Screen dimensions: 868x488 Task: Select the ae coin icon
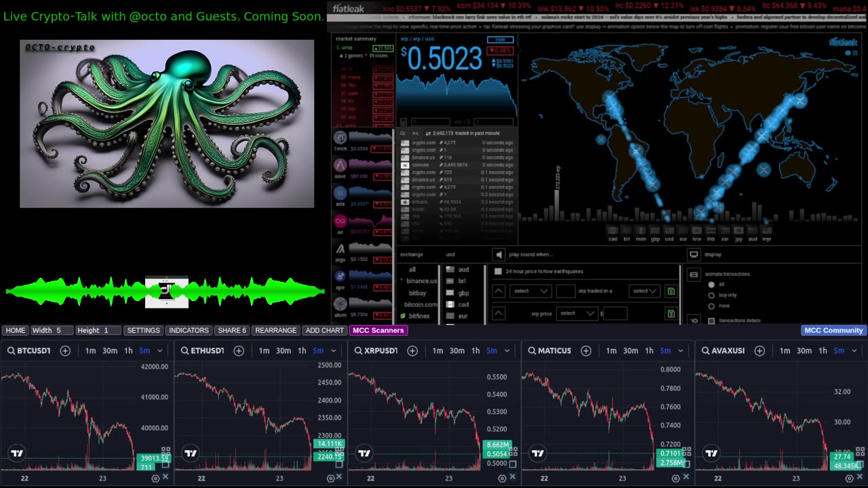[340, 221]
